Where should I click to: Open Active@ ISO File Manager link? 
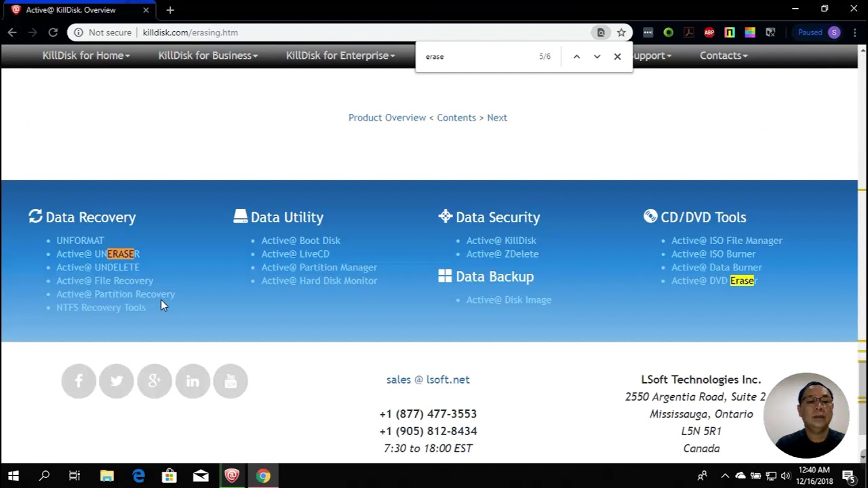727,241
